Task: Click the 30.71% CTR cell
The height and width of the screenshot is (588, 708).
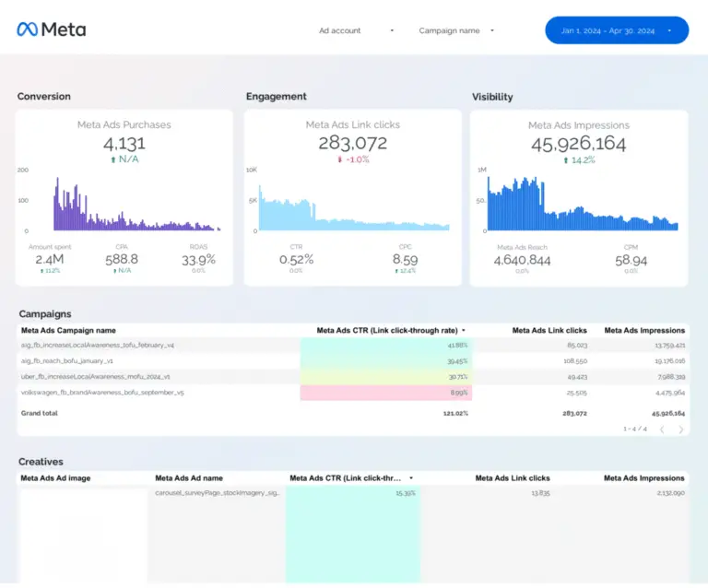Action: [386, 377]
